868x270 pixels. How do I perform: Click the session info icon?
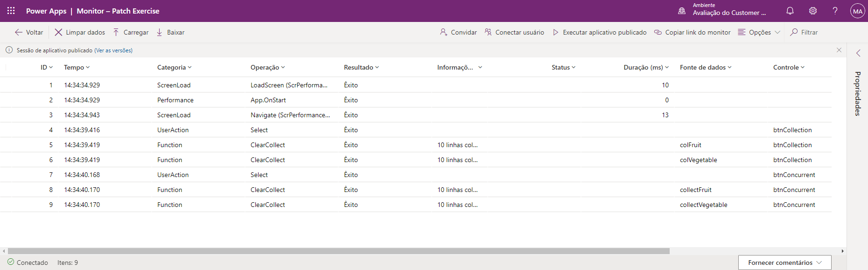pos(9,50)
